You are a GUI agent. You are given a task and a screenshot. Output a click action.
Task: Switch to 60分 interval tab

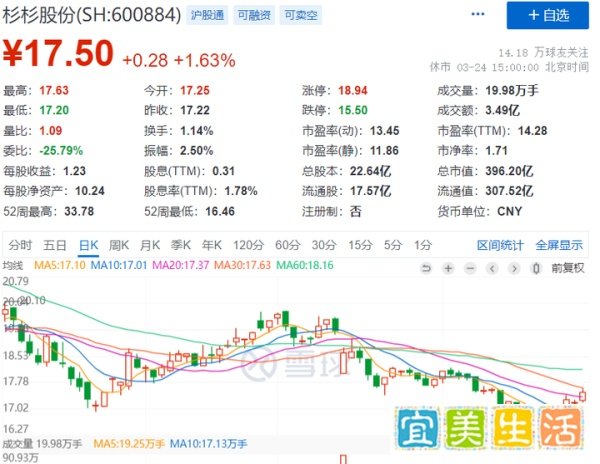(288, 245)
